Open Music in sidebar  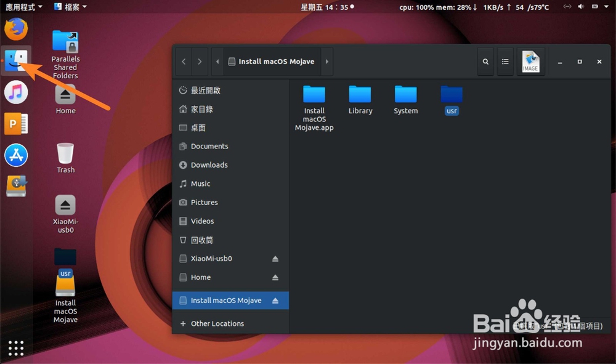pos(230,184)
